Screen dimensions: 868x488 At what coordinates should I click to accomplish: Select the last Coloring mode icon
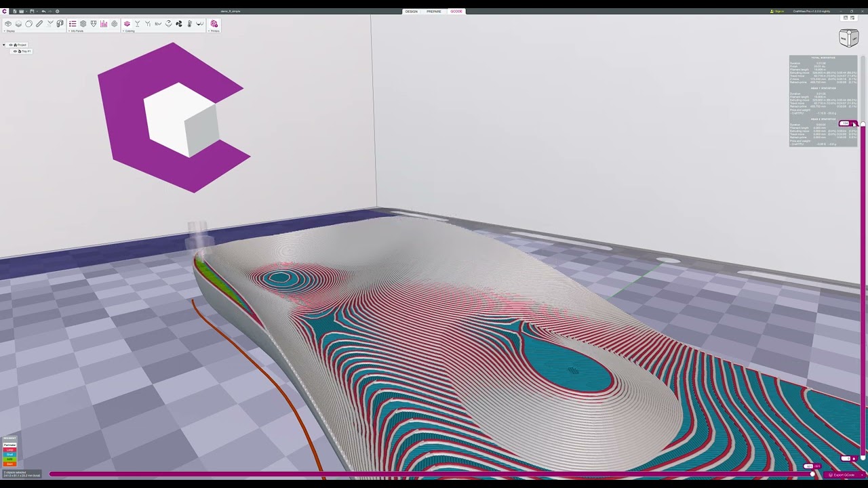[199, 24]
